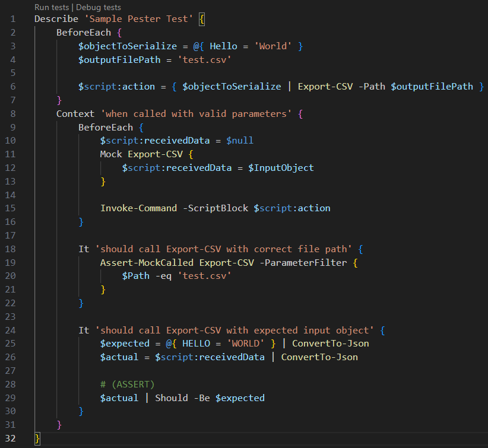Click $InputObject on line 12

click(x=281, y=167)
